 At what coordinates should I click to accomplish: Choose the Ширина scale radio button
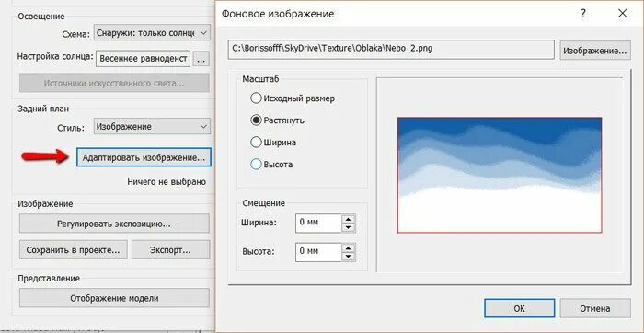click(x=256, y=143)
